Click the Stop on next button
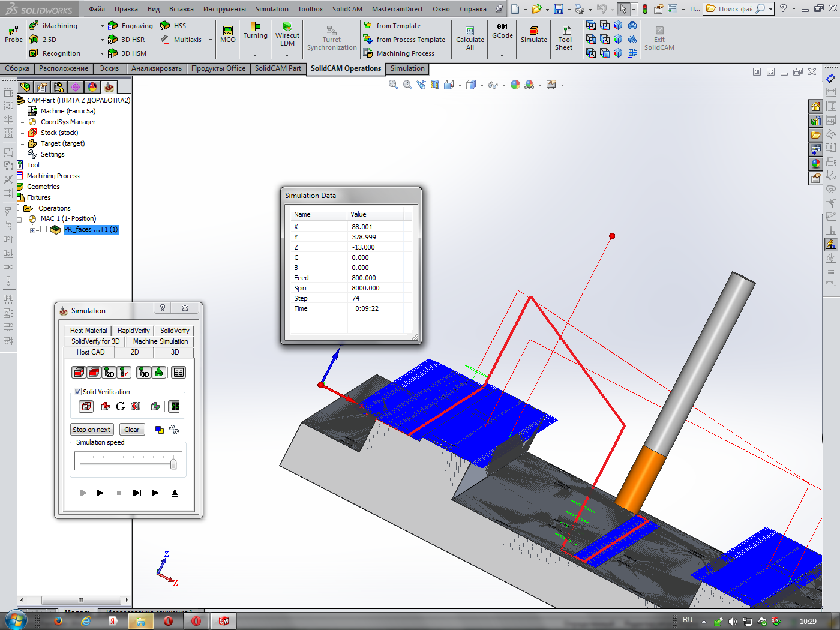 click(x=92, y=430)
